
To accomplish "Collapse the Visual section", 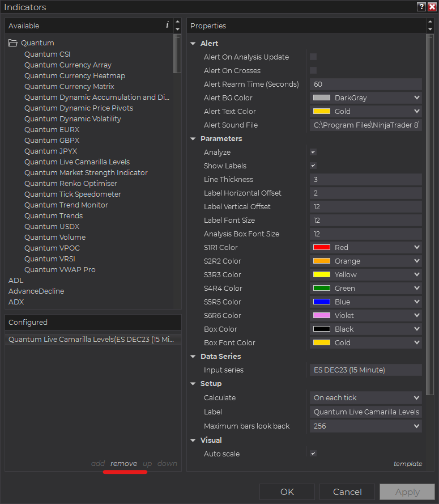I will click(193, 441).
